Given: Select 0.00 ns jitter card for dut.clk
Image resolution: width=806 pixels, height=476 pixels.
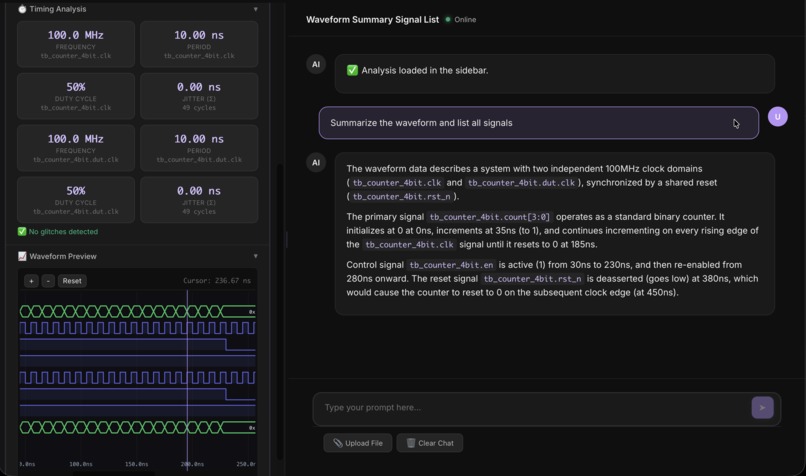Looking at the screenshot, I should (x=199, y=200).
